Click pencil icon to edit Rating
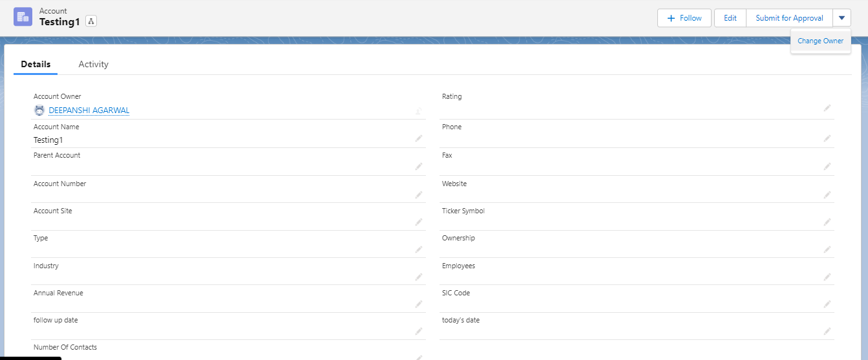The width and height of the screenshot is (868, 360). point(827,108)
